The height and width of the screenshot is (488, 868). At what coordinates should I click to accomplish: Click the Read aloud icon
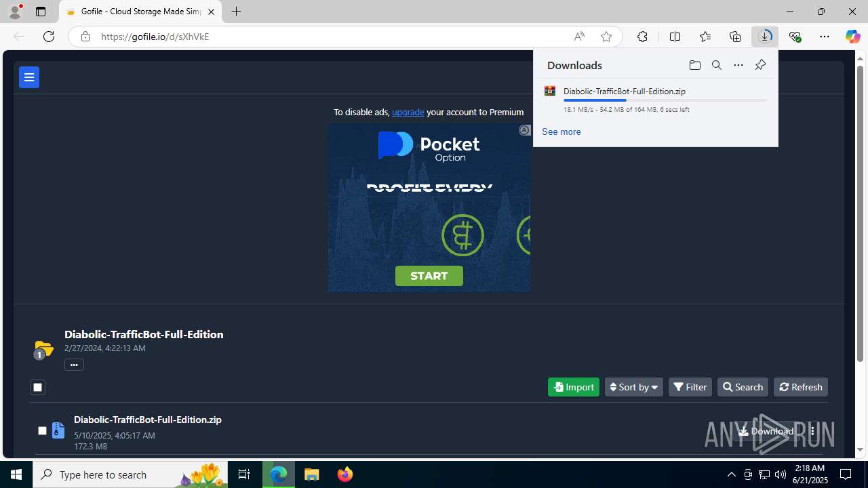tap(579, 37)
